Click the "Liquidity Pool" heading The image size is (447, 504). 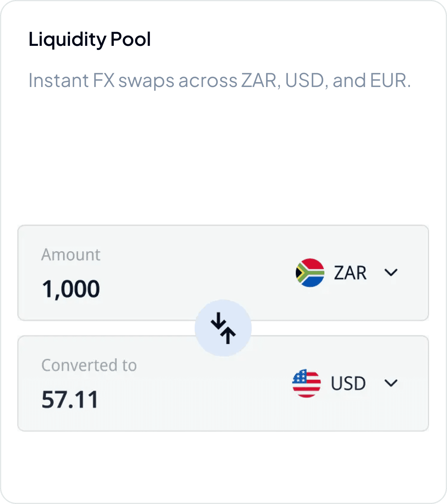tap(90, 39)
